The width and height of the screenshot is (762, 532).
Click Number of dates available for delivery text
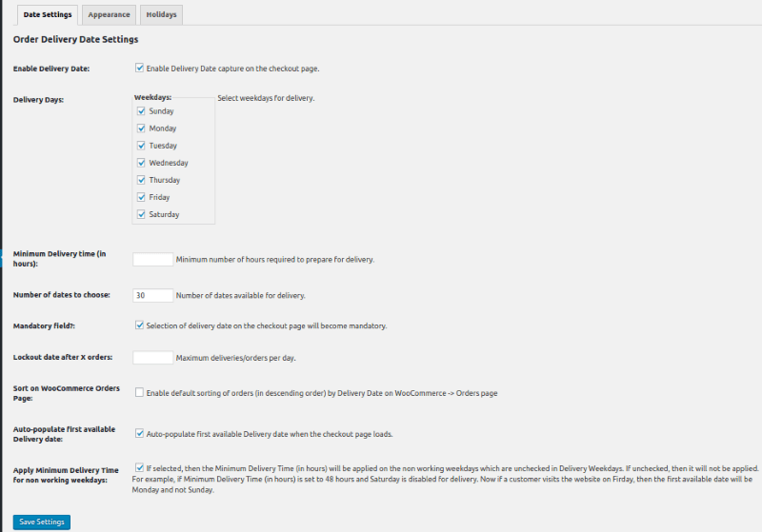pos(241,296)
